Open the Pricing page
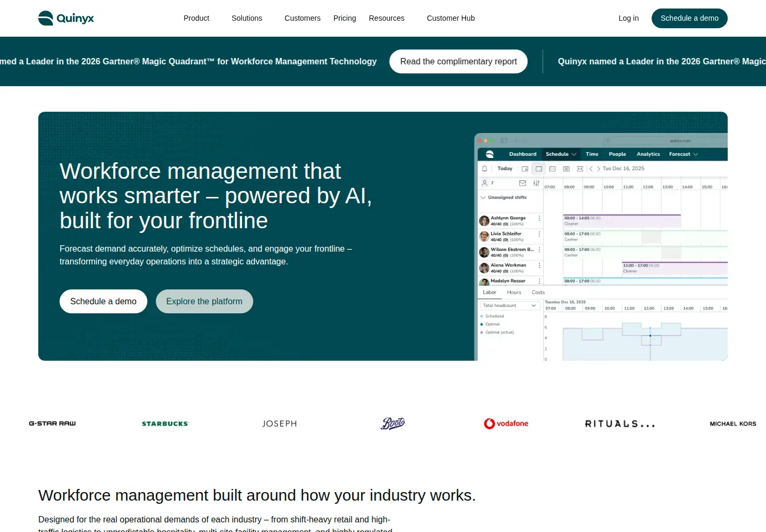The width and height of the screenshot is (766, 532). [345, 18]
